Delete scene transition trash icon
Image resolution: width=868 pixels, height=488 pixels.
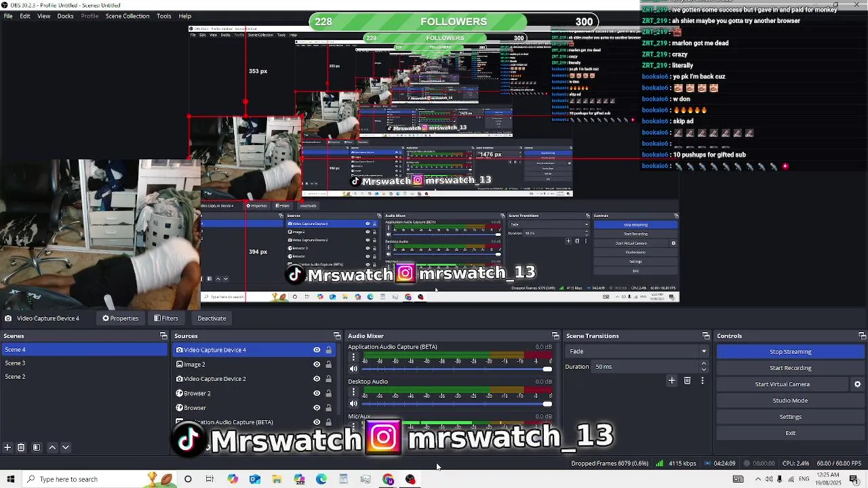coord(687,381)
